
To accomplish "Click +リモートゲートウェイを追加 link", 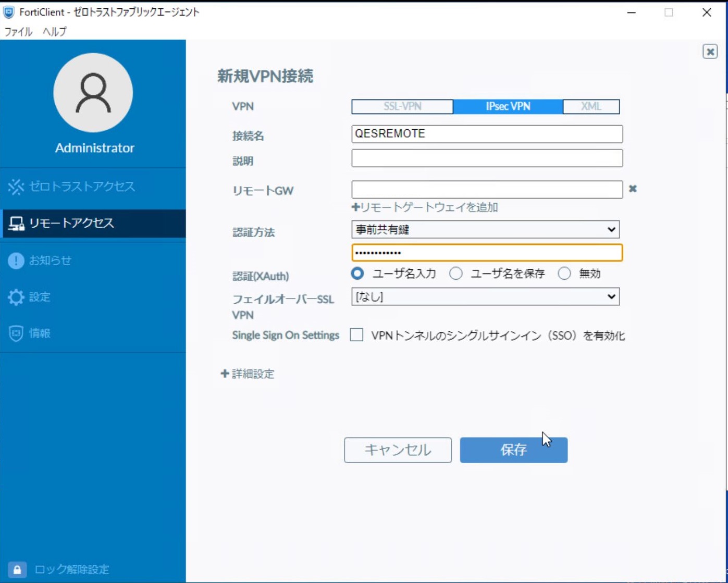I will pyautogui.click(x=425, y=207).
